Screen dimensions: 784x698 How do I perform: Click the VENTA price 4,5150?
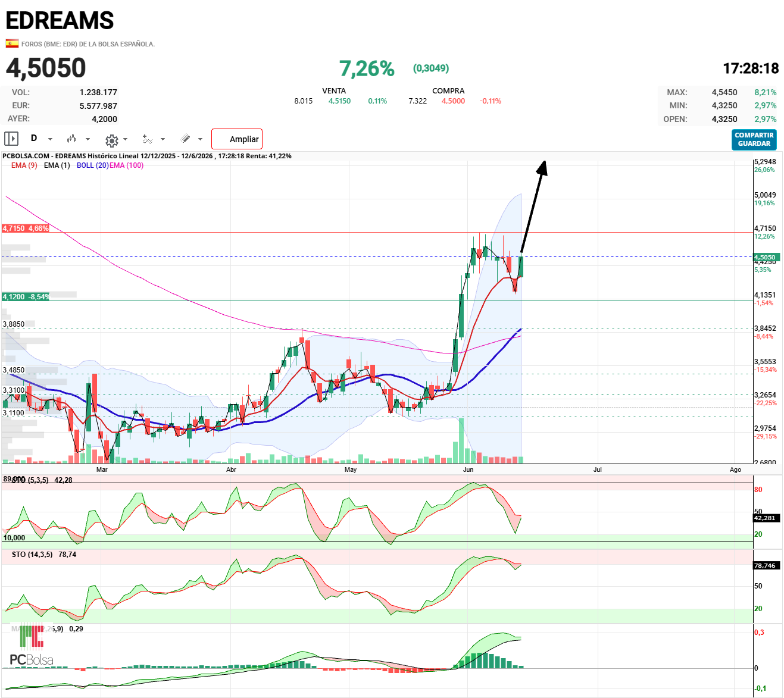click(x=339, y=101)
